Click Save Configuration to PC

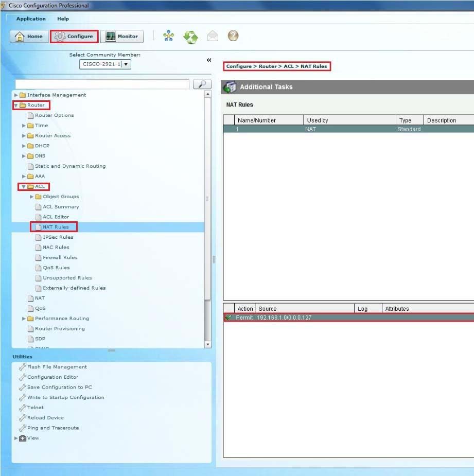tap(59, 387)
